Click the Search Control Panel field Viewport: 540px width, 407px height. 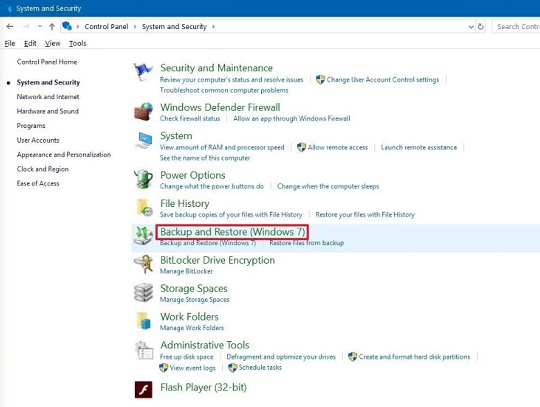pyautogui.click(x=516, y=27)
